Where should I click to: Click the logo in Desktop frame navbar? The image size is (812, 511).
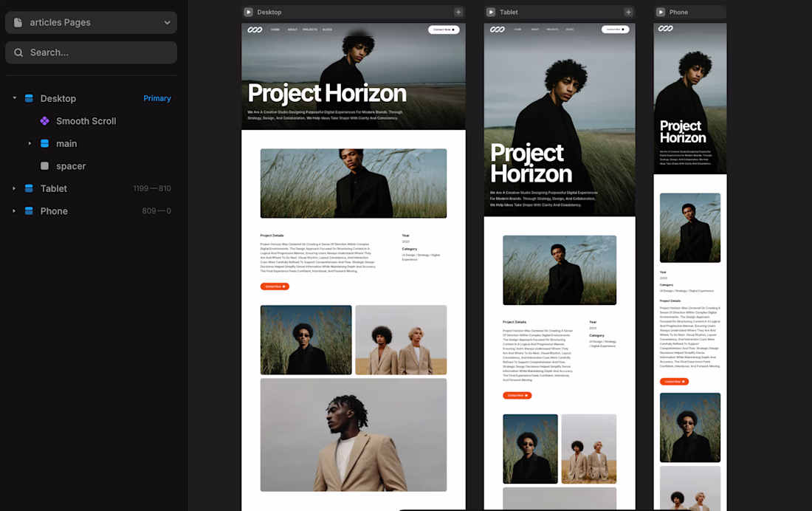pos(255,30)
